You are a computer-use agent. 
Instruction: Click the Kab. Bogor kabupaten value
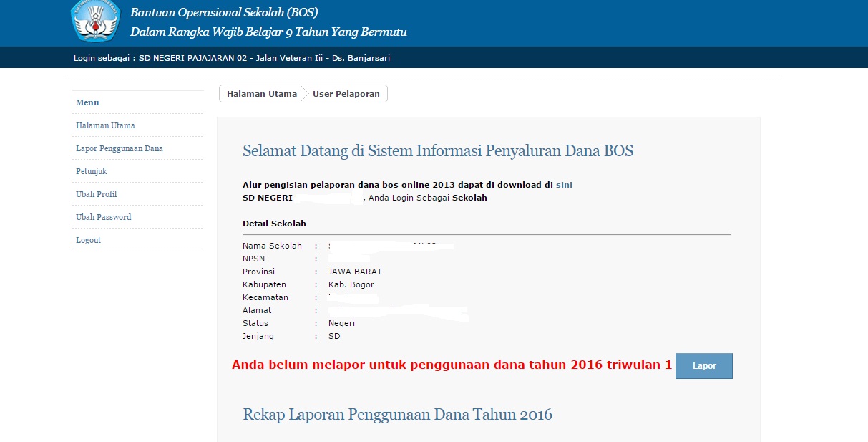point(349,284)
